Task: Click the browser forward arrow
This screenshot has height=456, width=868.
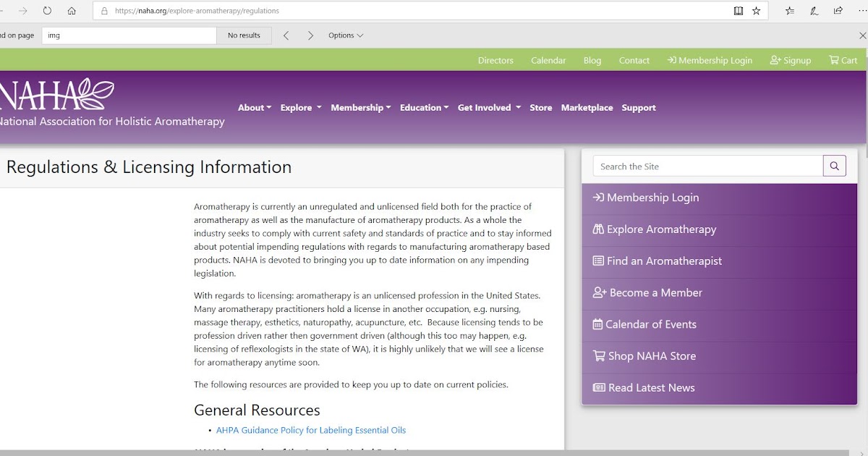Action: pos(23,11)
